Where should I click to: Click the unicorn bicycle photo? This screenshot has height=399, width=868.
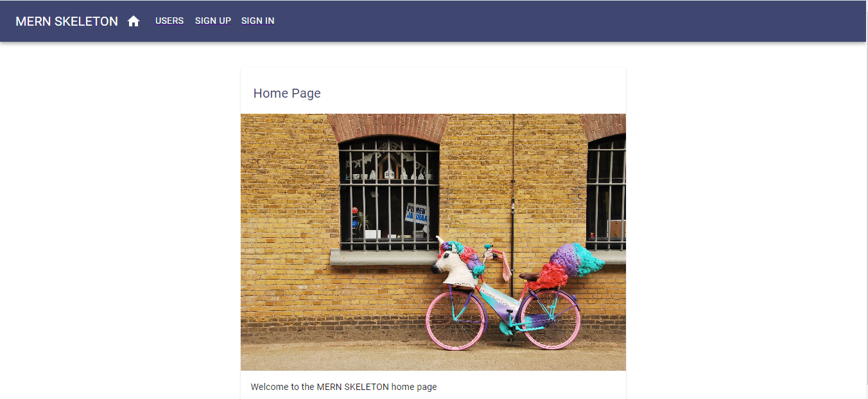coord(433,242)
